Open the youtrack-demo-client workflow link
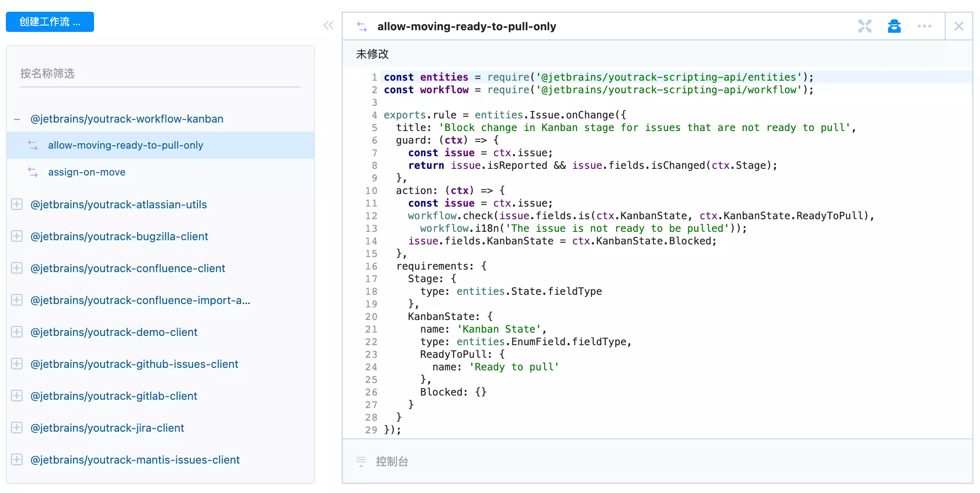 tap(114, 332)
